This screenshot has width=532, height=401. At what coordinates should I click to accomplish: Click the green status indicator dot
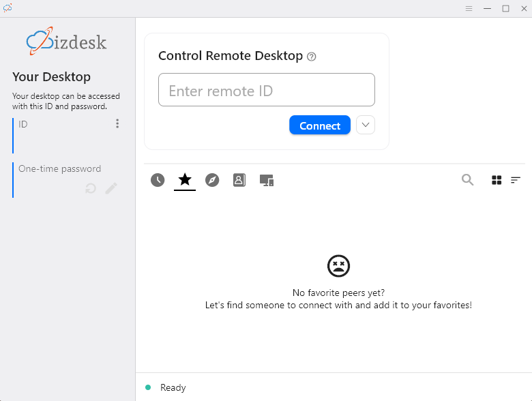148,387
